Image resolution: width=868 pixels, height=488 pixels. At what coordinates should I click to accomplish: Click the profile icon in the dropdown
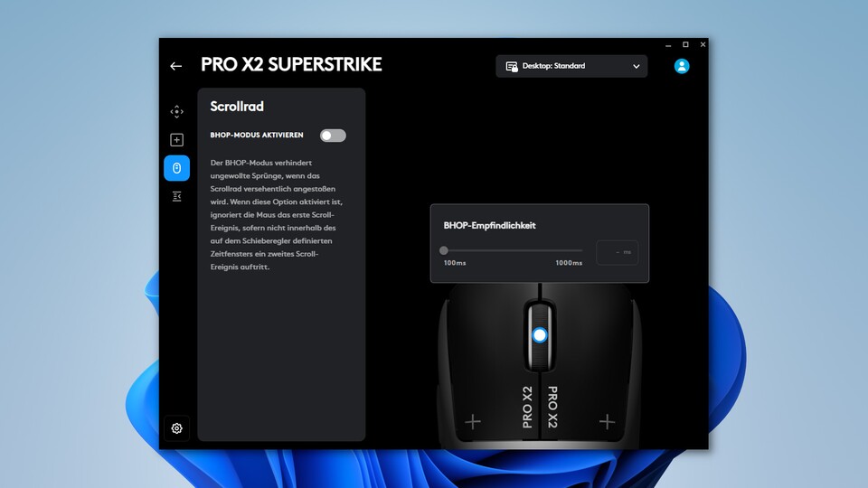(512, 66)
